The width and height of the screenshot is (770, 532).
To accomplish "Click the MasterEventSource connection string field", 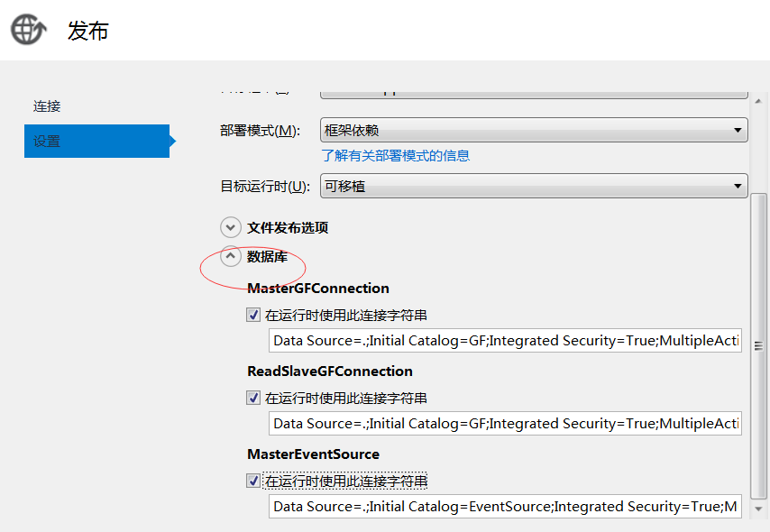I will [x=505, y=507].
